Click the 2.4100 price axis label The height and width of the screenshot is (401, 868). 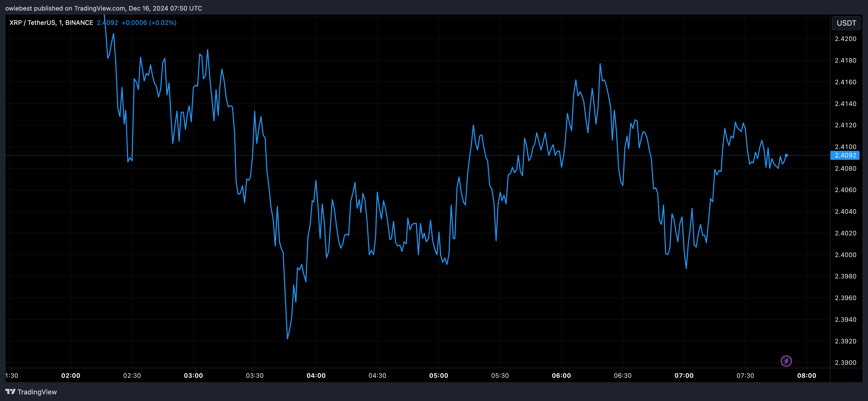point(846,147)
